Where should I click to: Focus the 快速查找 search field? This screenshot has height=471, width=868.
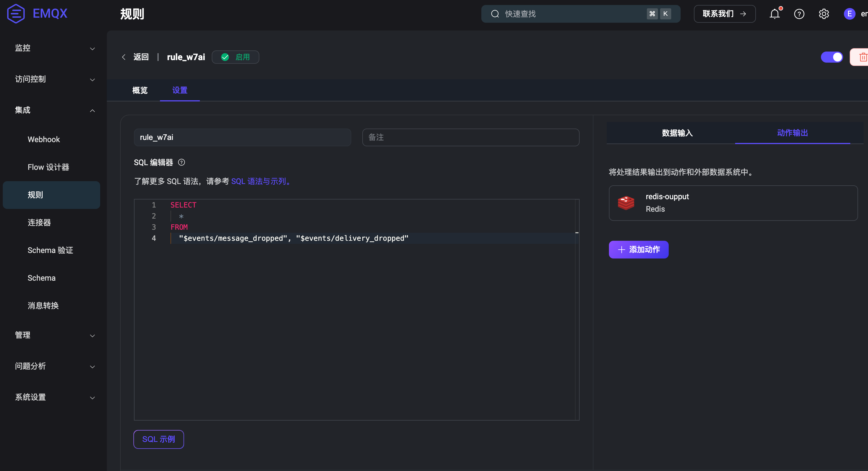(581, 14)
